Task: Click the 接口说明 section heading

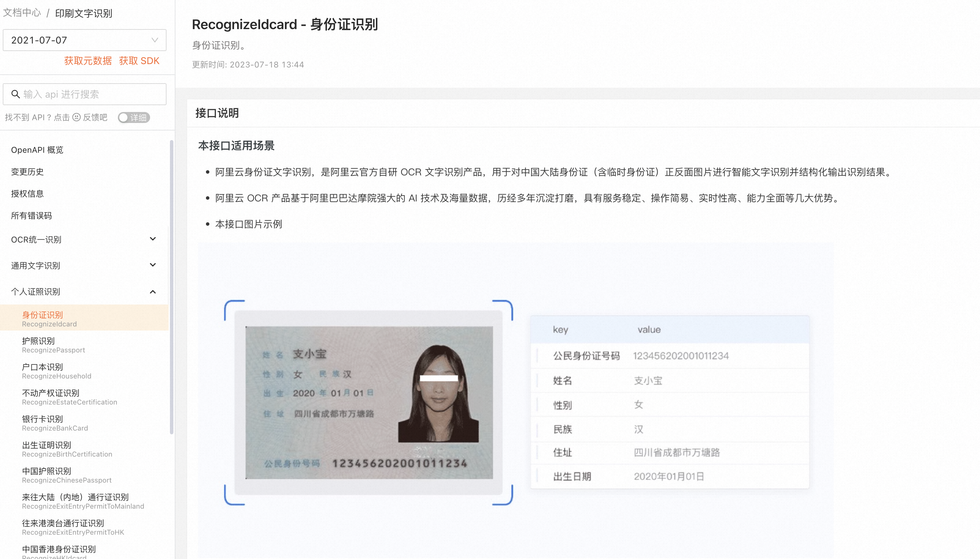Action: pos(217,113)
